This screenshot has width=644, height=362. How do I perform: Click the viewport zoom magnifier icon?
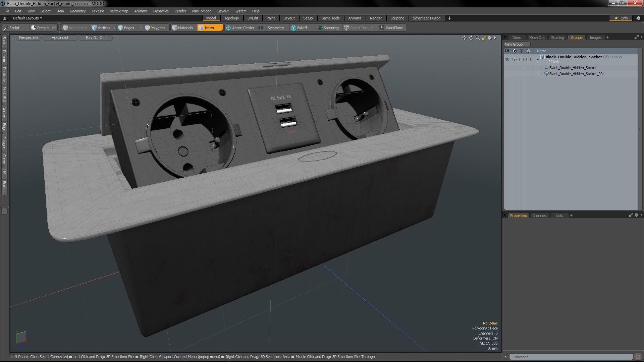478,38
